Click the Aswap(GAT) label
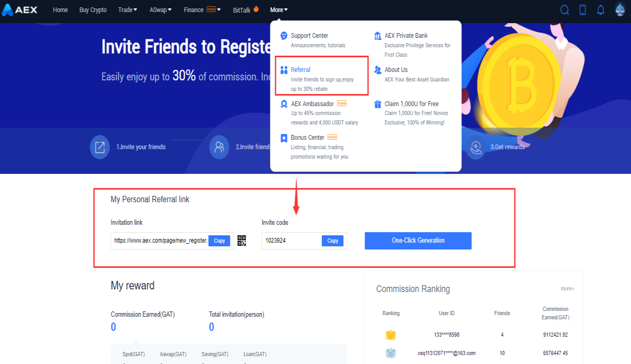This screenshot has height=364, width=631. [173, 355]
